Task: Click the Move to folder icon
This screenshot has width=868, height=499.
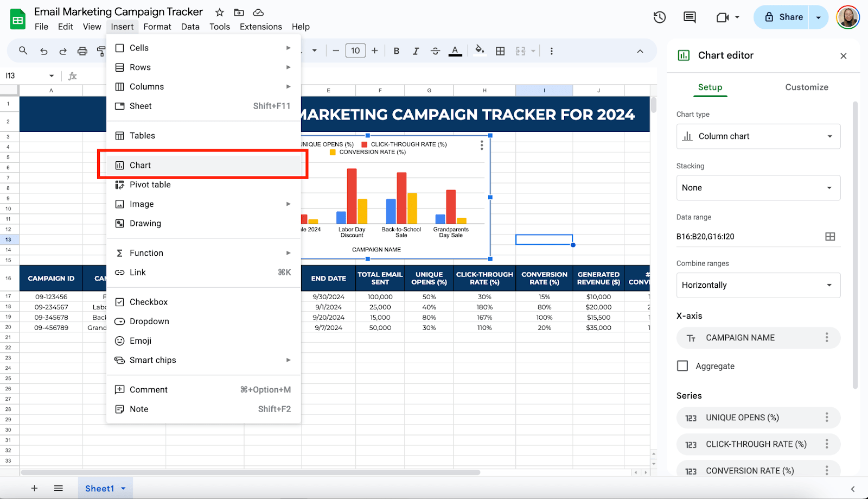Action: tap(239, 12)
